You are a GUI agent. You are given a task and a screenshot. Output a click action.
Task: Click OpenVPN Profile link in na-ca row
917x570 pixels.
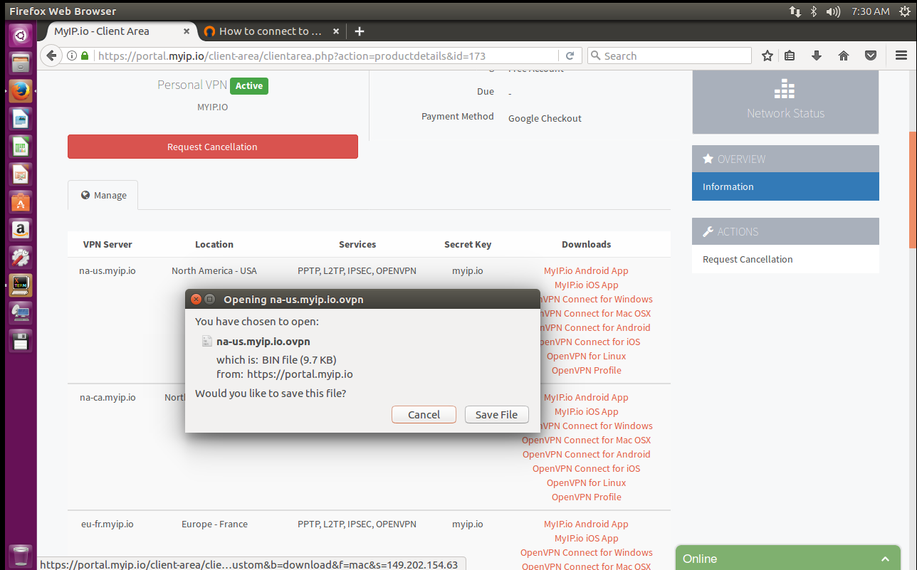(586, 497)
